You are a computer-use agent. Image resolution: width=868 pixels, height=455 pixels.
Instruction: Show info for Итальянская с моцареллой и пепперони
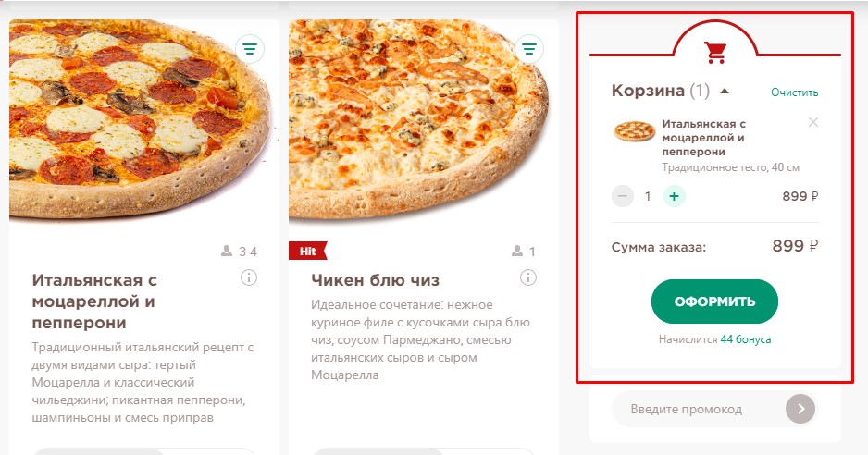tap(249, 277)
